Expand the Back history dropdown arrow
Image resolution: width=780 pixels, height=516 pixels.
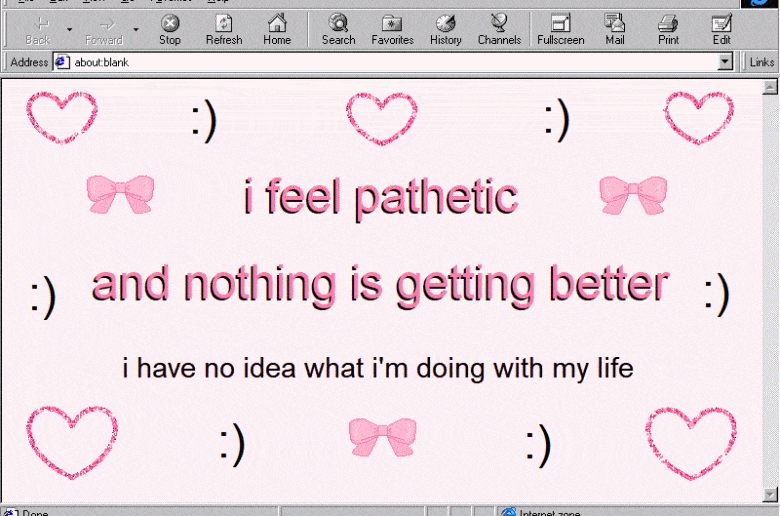pyautogui.click(x=69, y=30)
